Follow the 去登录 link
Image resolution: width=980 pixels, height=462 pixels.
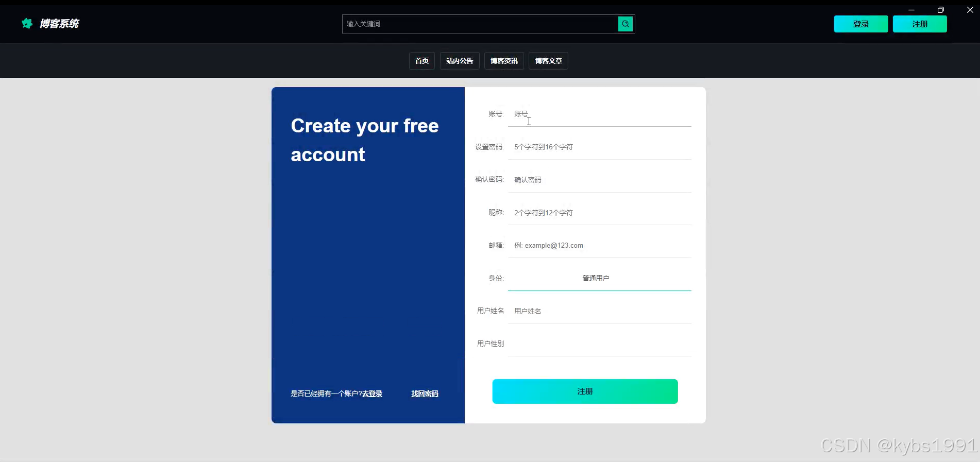click(x=372, y=393)
